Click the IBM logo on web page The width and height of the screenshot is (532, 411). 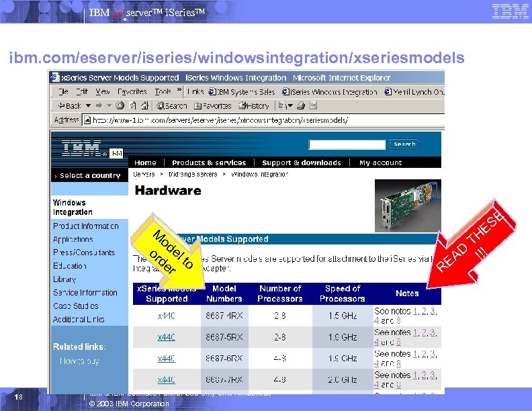point(81,148)
